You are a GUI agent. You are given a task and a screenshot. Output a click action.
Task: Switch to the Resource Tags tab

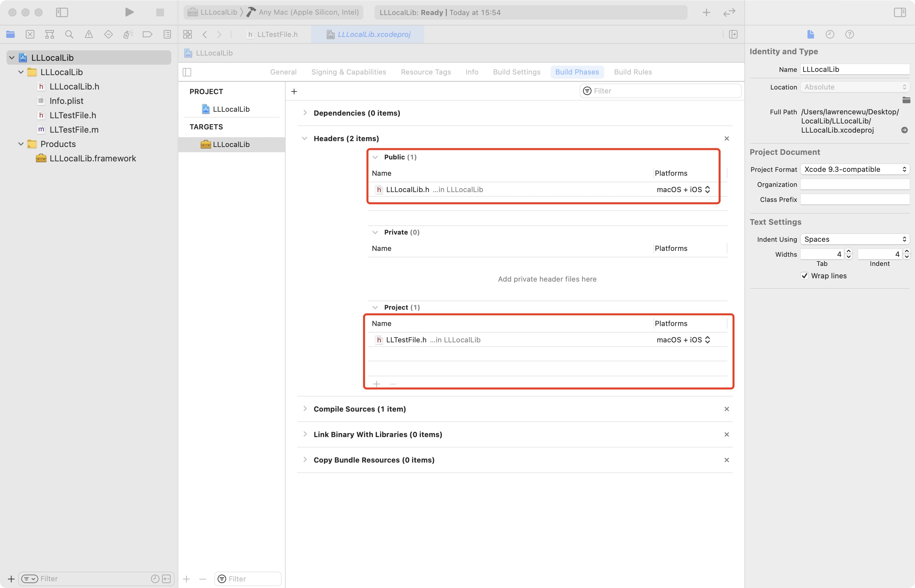(x=426, y=72)
